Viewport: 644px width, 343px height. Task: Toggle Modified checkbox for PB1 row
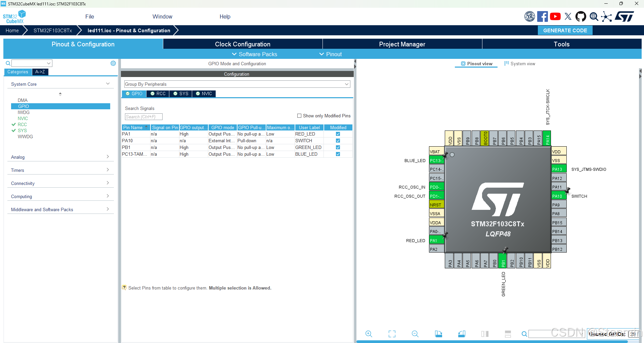click(338, 147)
